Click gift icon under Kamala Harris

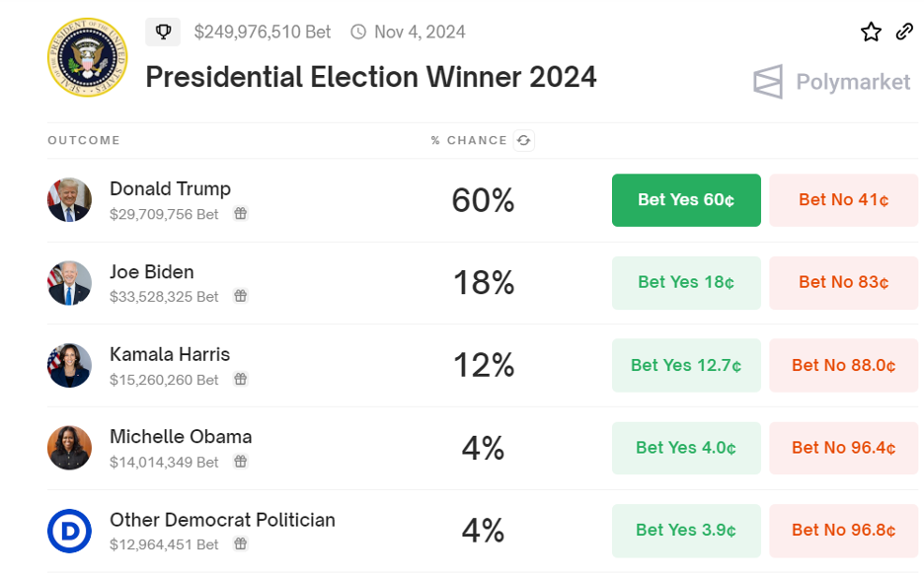tap(241, 379)
